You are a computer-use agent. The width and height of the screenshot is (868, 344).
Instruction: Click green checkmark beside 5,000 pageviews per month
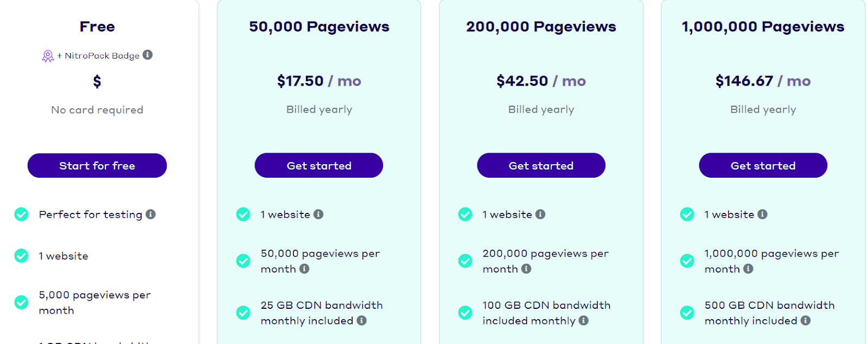click(21, 302)
